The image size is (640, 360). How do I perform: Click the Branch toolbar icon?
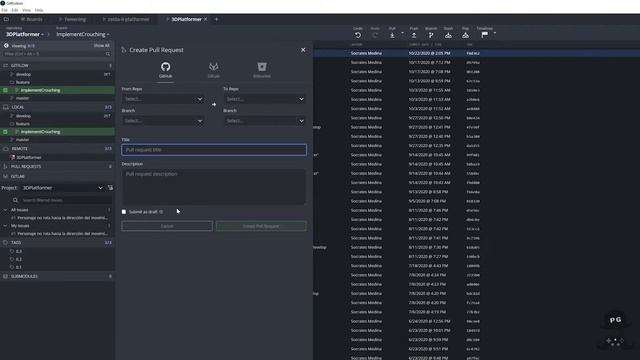pos(431,36)
